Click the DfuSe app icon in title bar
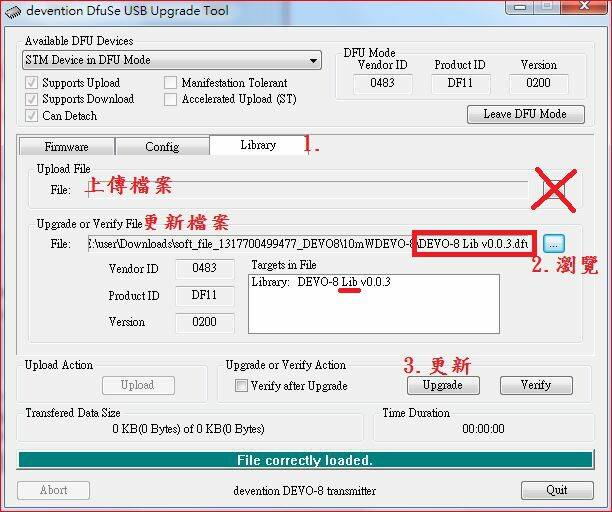612x512 pixels. (x=13, y=11)
